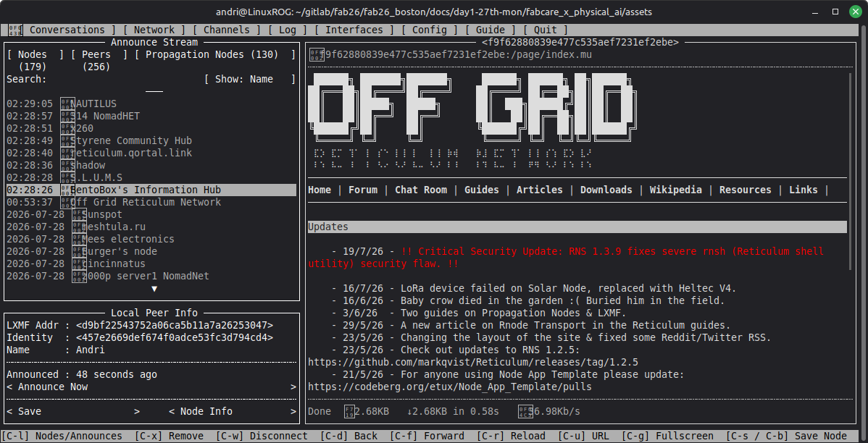Click the node icon beside sunspot
This screenshot has width=868, height=443.
(79, 214)
